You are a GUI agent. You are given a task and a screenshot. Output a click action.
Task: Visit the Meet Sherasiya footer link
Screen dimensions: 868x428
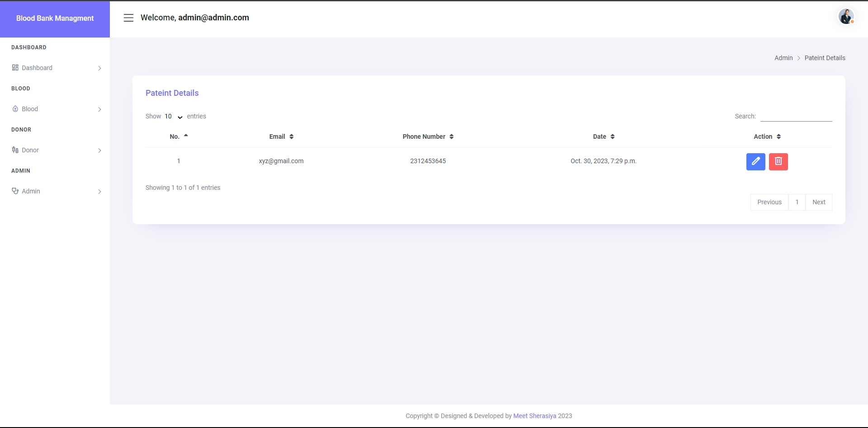(535, 416)
